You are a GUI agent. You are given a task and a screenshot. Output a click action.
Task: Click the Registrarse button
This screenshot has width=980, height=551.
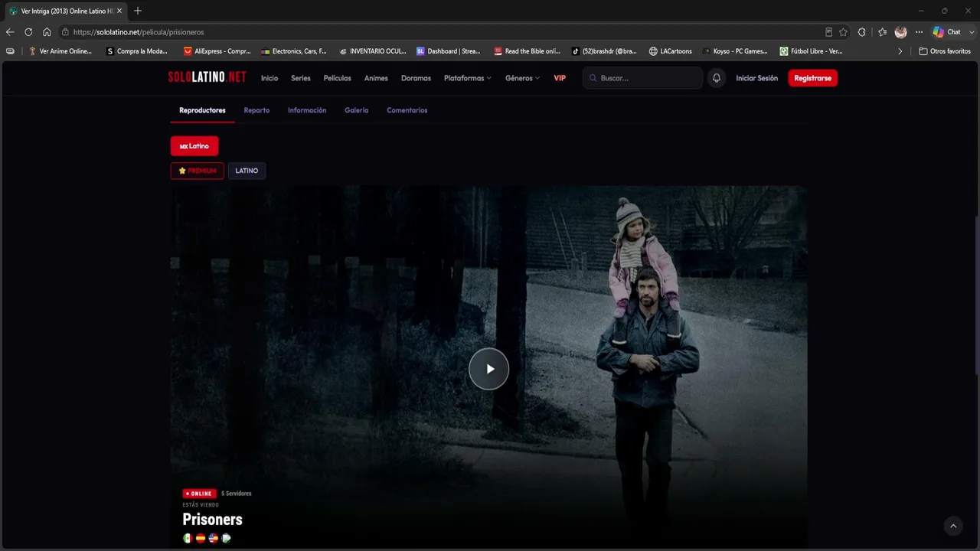pyautogui.click(x=813, y=78)
